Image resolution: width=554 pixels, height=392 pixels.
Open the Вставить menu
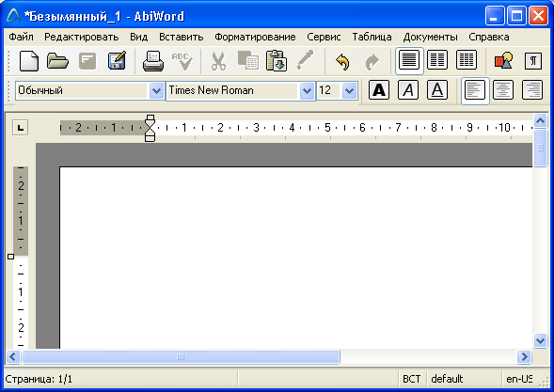click(181, 37)
